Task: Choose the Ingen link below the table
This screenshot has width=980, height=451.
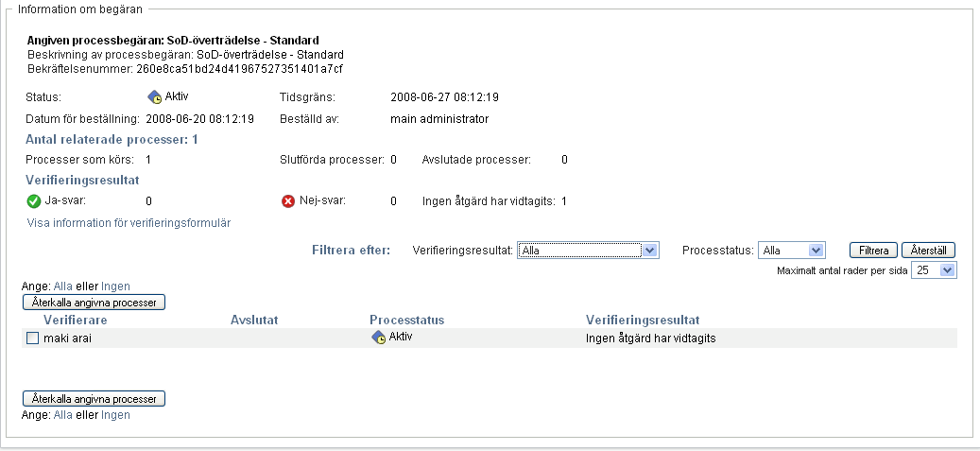Action: (x=116, y=415)
